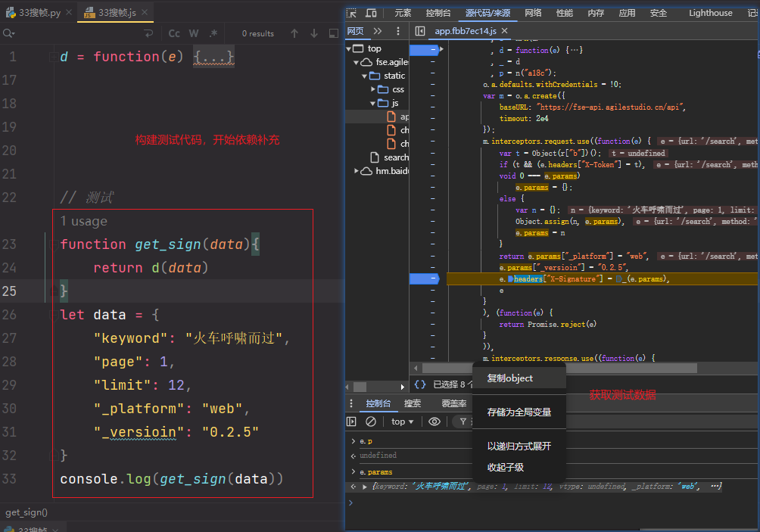
Task: Toggle the console sidebar icon
Action: click(351, 422)
